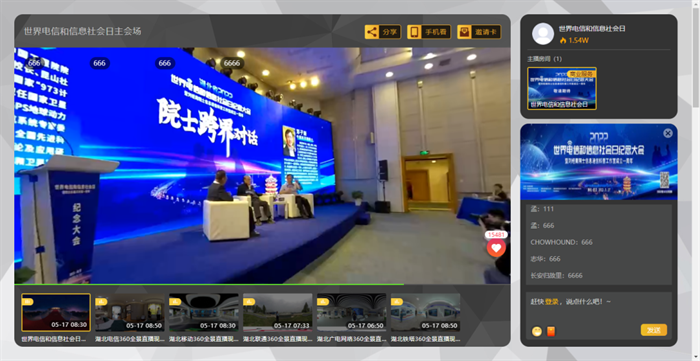Click the 分享 share button
The width and height of the screenshot is (700, 361).
(x=383, y=32)
